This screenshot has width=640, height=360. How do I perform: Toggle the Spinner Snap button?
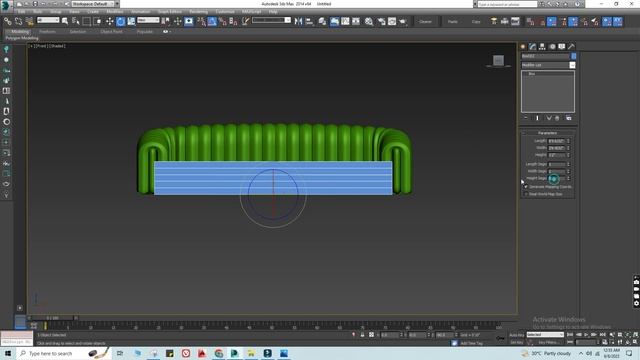tap(233, 21)
